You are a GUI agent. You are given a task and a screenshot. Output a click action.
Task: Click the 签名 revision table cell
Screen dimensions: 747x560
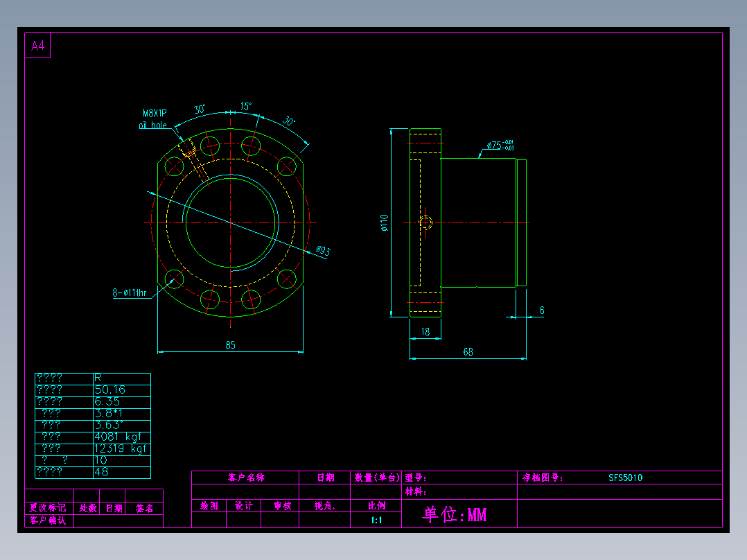point(144,508)
